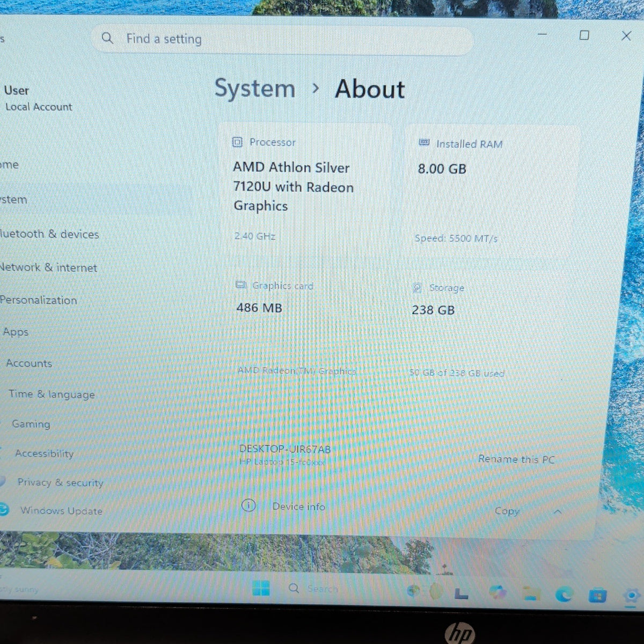Click the Device info circle icon
The width and height of the screenshot is (644, 644).
[x=248, y=505]
